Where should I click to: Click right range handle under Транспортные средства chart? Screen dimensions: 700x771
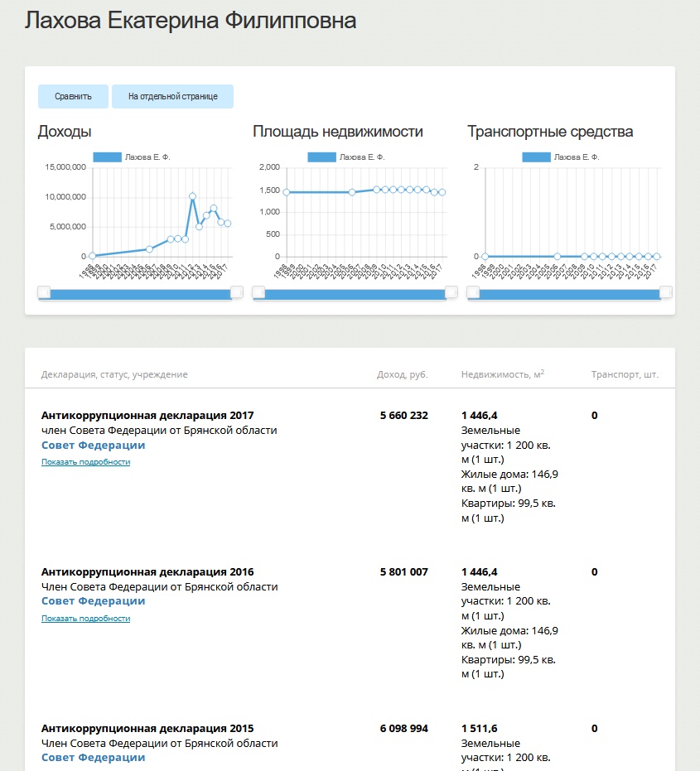point(665,292)
